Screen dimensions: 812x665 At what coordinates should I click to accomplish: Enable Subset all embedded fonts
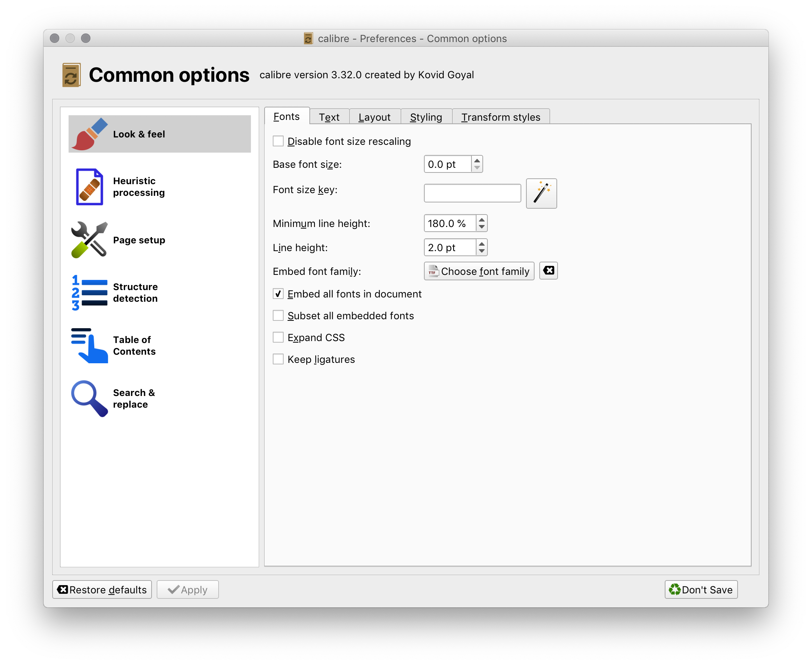[x=278, y=315]
